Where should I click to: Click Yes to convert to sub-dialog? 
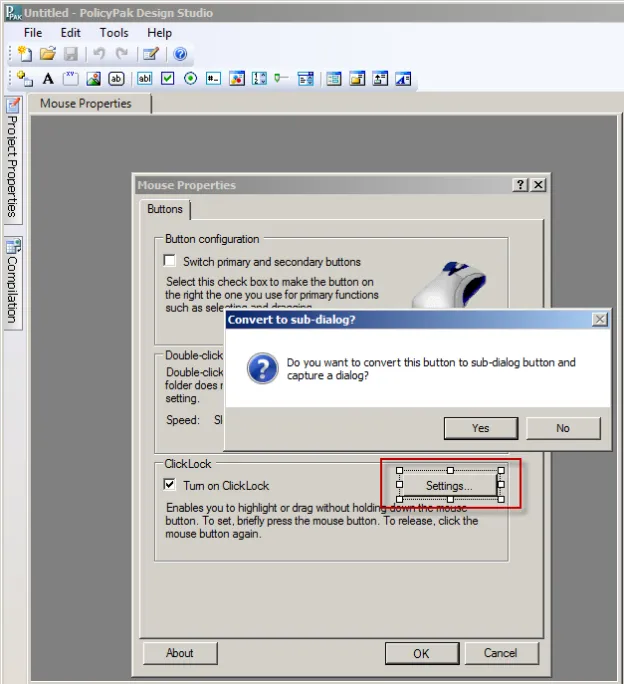[481, 428]
